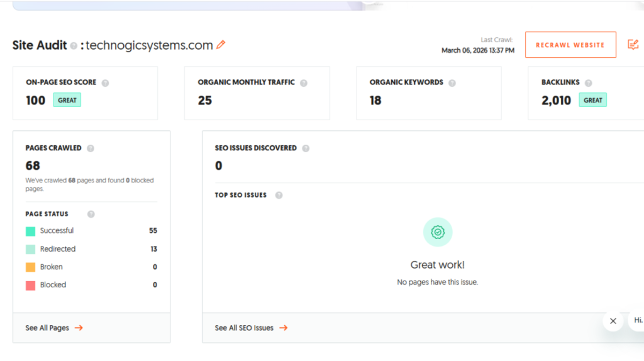This screenshot has height=361, width=644.
Task: Click the Successful page status label
Action: click(x=57, y=231)
